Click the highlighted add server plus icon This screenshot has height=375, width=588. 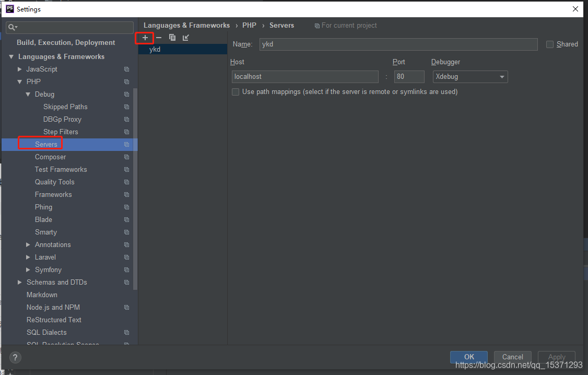tap(145, 38)
